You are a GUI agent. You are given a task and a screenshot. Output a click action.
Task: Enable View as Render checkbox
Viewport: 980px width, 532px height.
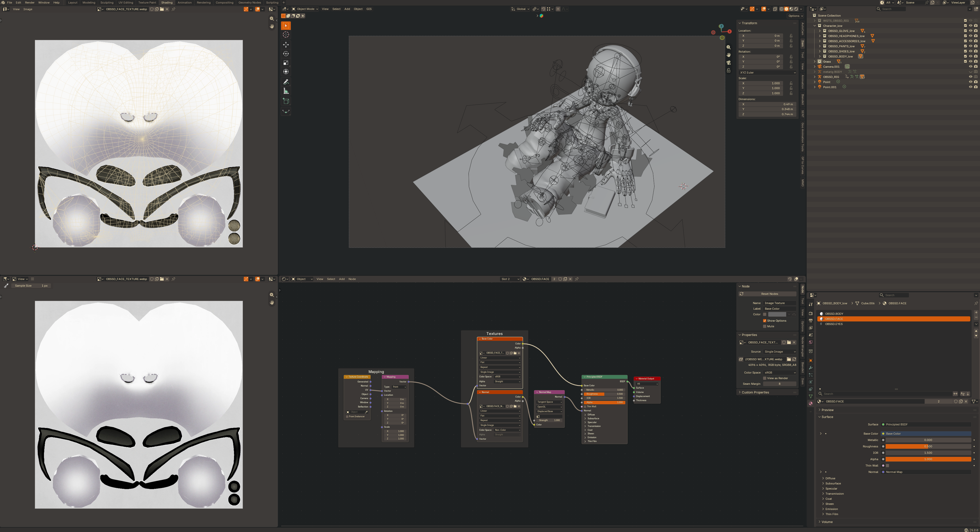click(765, 378)
